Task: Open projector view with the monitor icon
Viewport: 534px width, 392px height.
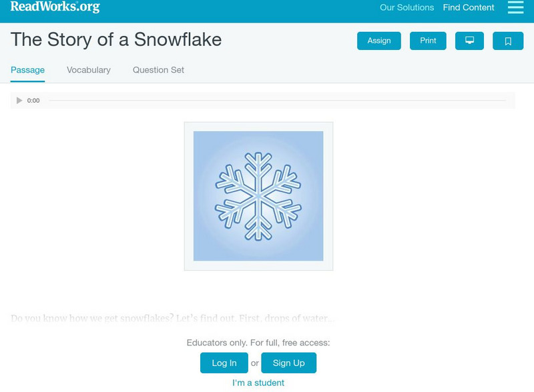Action: [x=469, y=41]
